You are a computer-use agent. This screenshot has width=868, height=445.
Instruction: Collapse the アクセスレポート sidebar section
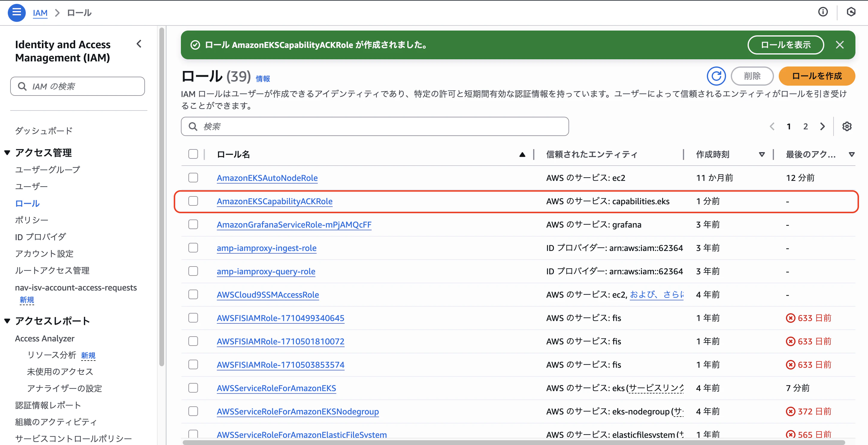(x=7, y=320)
